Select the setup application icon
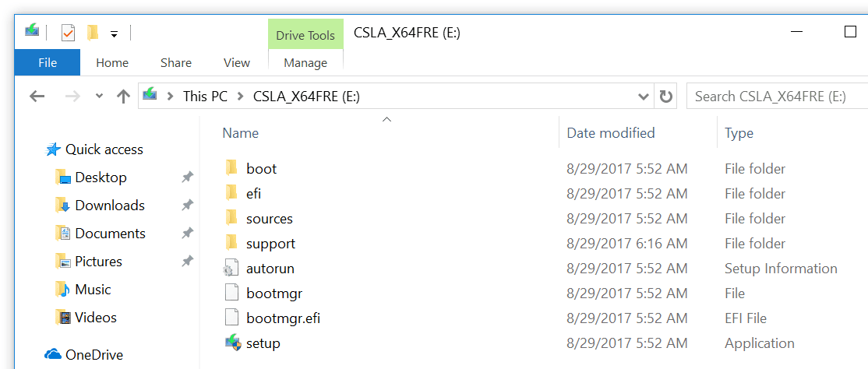Screen dimensions: 868x369 pos(231,343)
